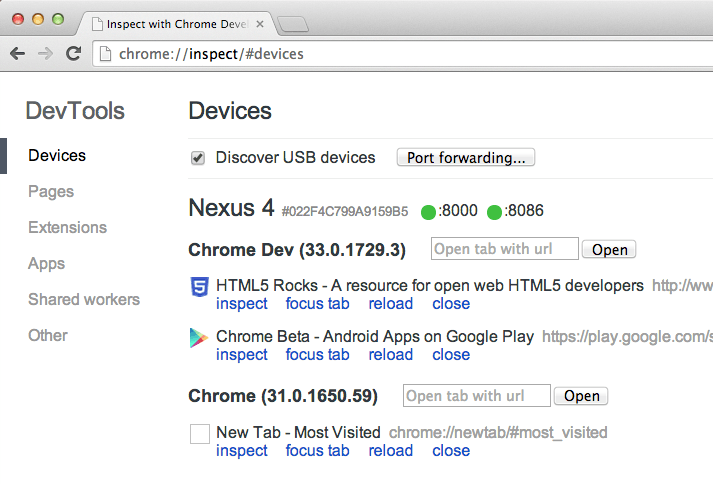
Task: Maximize the window with the green button
Action: point(58,19)
